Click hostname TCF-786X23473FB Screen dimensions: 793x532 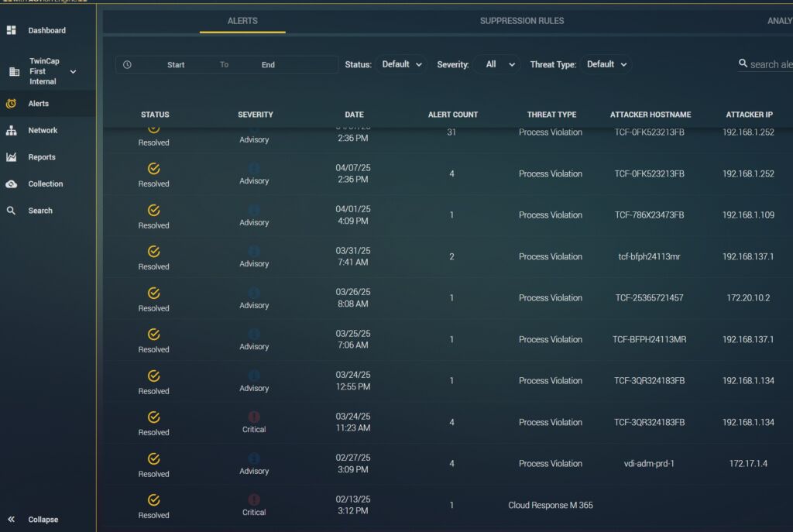point(650,215)
